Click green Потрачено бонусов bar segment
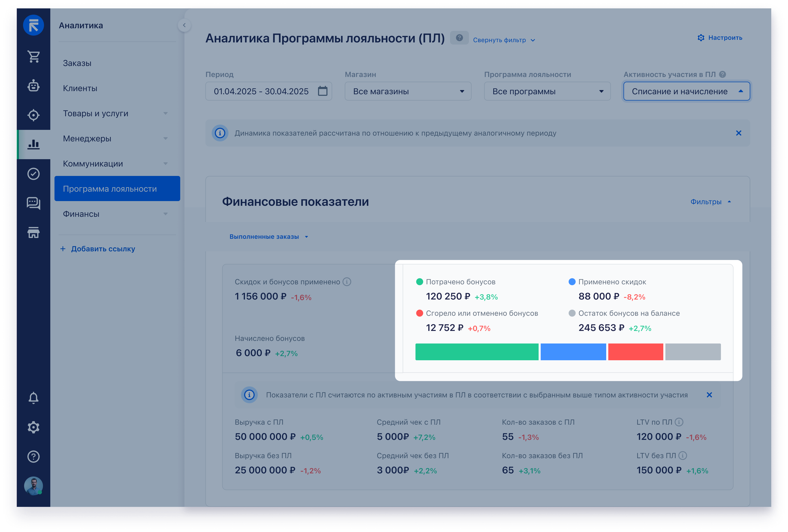 tap(477, 352)
